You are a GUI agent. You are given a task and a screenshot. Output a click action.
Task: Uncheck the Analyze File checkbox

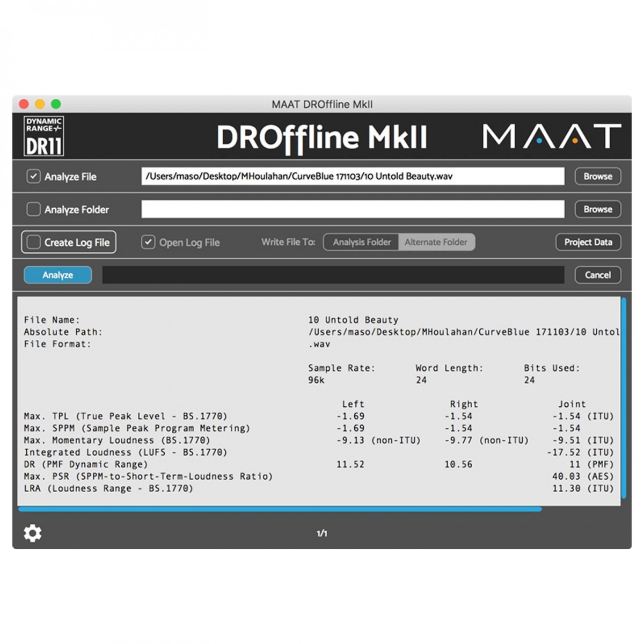33,177
